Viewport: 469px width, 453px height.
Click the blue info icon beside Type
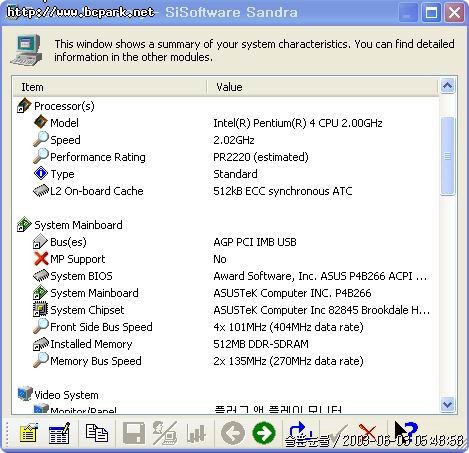(41, 173)
